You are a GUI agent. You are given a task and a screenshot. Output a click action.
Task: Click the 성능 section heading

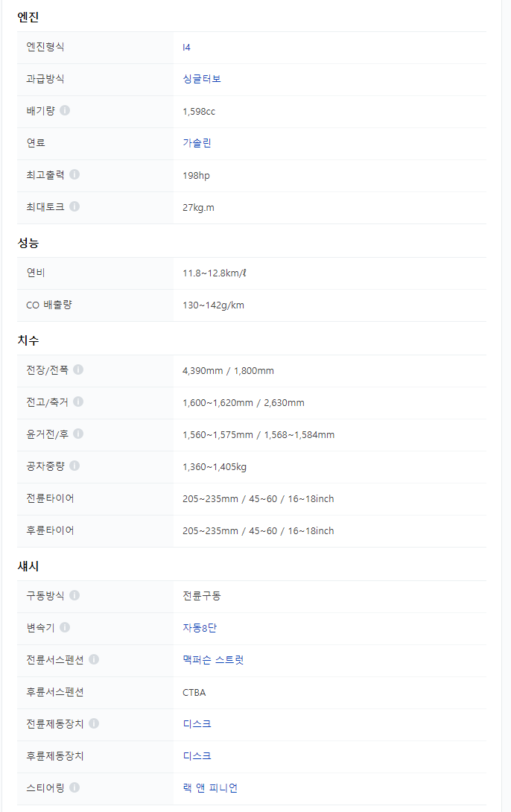(28, 243)
